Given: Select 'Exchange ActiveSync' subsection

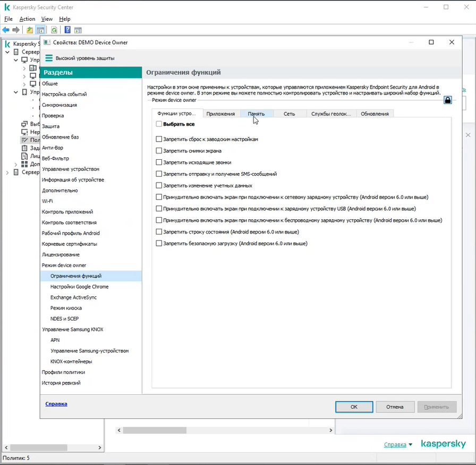Looking at the screenshot, I should tap(91, 297).
